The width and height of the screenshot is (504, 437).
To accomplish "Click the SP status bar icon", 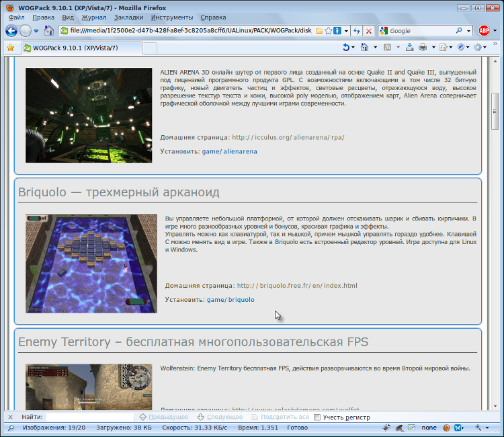I will [x=411, y=428].
